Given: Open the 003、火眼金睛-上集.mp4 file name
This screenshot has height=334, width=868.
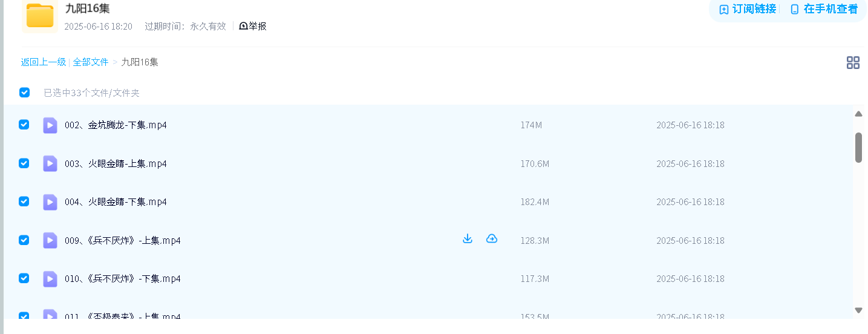Looking at the screenshot, I should pos(116,163).
